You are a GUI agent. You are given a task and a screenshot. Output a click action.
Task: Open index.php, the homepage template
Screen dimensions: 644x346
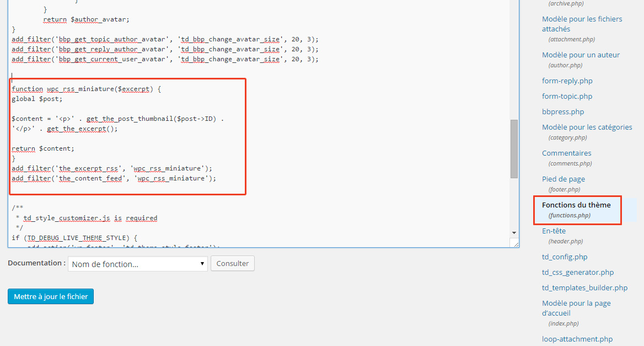576,307
